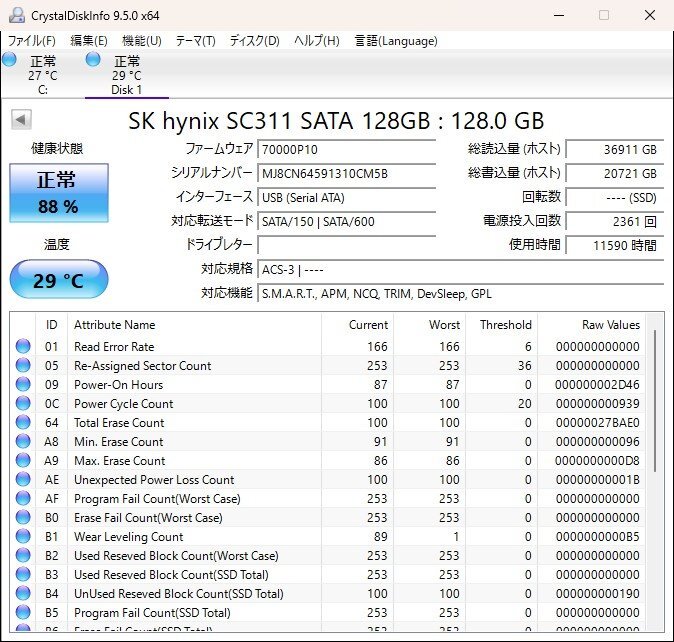Click status orb of Power-On Hours row
The width and height of the screenshot is (674, 642).
click(x=23, y=384)
